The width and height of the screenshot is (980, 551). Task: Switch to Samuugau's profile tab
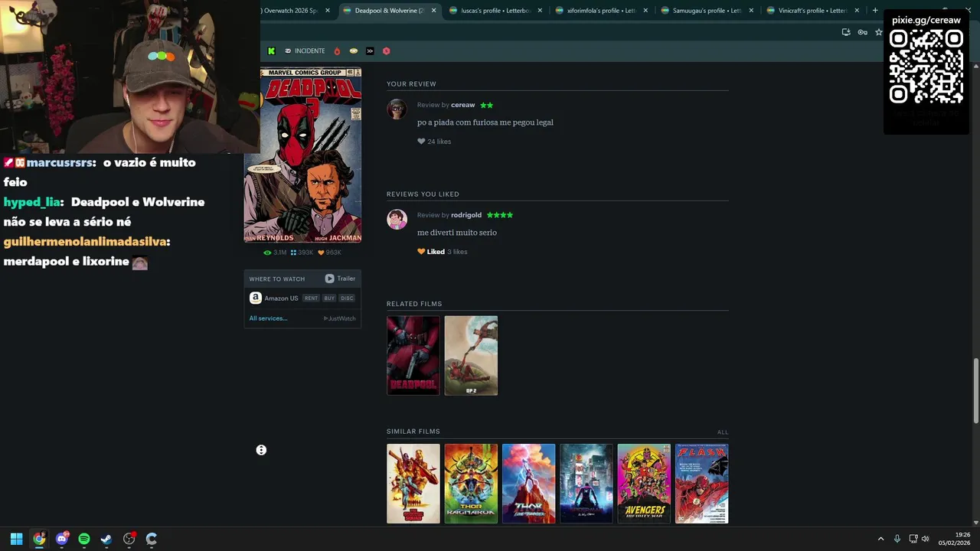[x=707, y=11]
